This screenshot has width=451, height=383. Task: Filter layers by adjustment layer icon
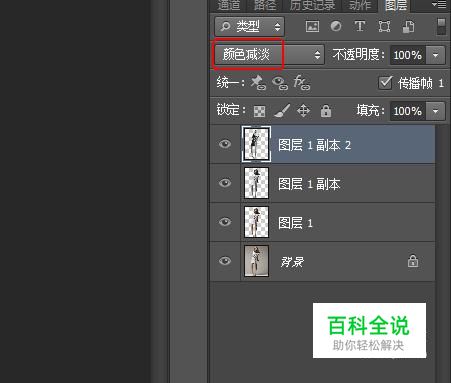click(x=336, y=26)
